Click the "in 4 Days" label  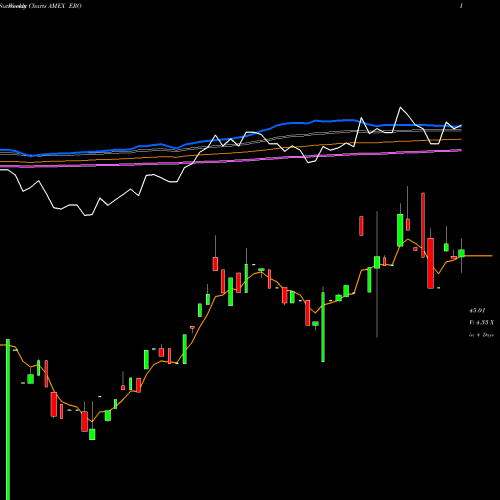[x=481, y=335]
